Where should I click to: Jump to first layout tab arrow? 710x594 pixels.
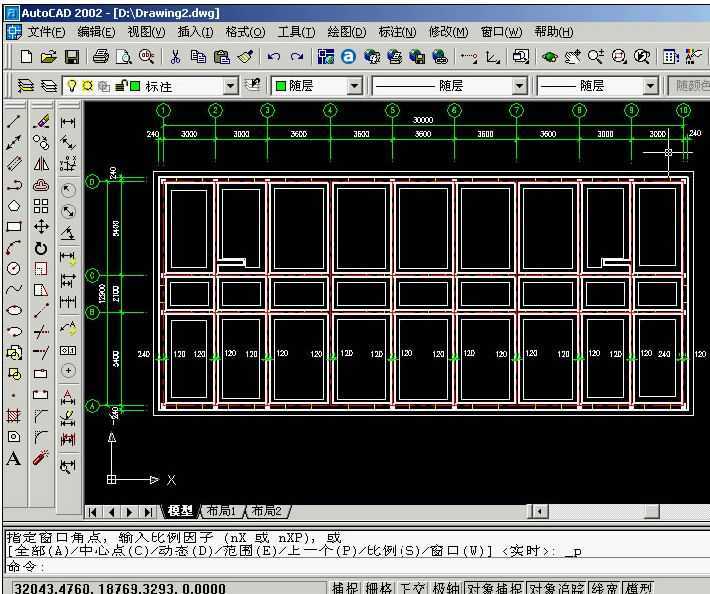(x=93, y=512)
